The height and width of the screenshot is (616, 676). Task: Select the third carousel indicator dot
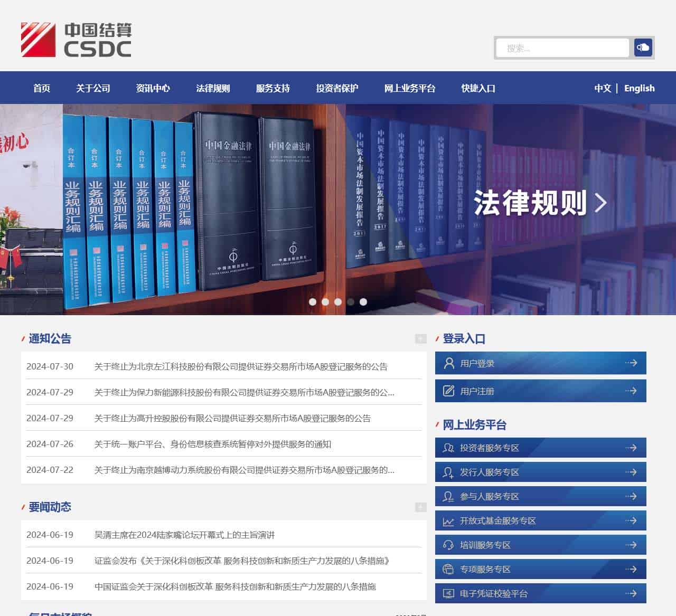[337, 302]
